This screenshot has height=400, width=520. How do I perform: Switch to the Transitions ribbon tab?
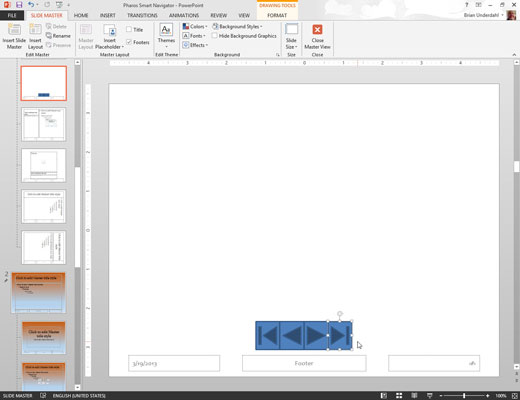click(142, 15)
